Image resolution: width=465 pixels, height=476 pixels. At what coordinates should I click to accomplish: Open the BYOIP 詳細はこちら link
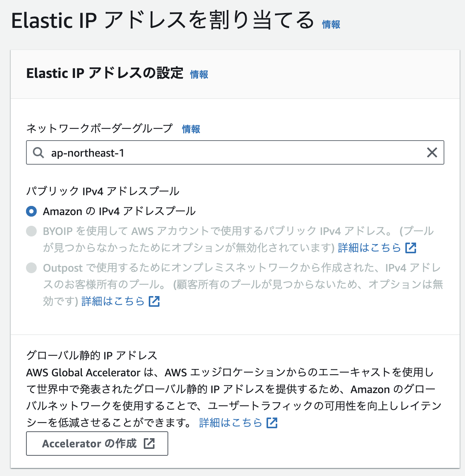(x=369, y=248)
